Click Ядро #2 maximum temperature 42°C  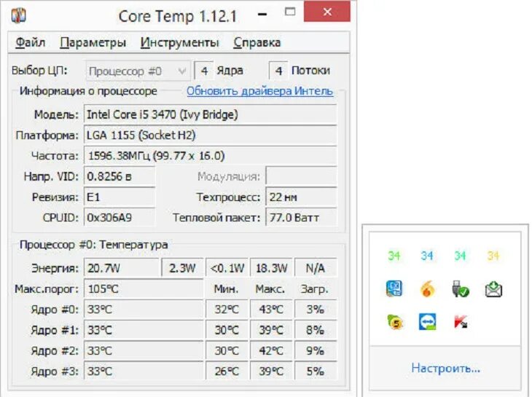pos(271,351)
